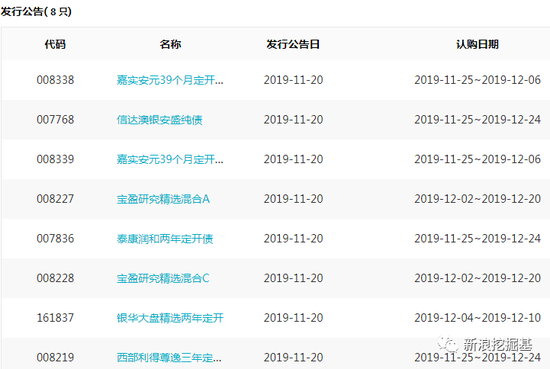Click subscription period 2019-12-02~2019-12-20 in row 008227
550x369 pixels.
[x=477, y=199]
